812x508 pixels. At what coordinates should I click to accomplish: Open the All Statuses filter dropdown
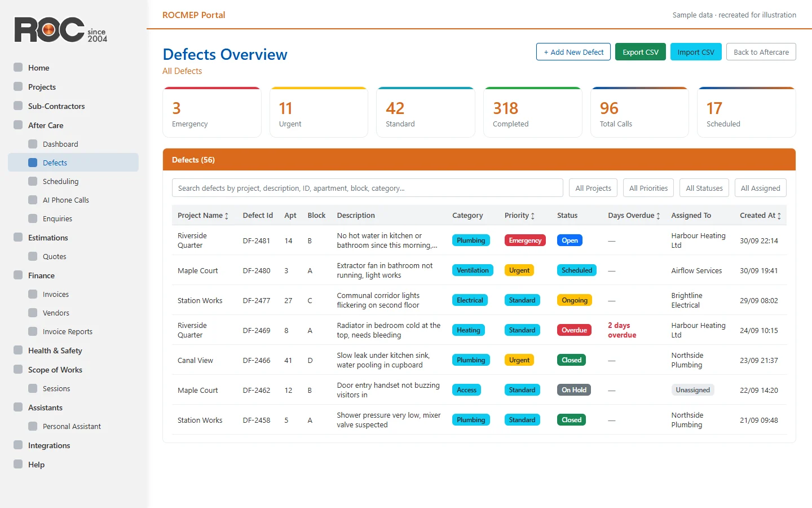704,188
